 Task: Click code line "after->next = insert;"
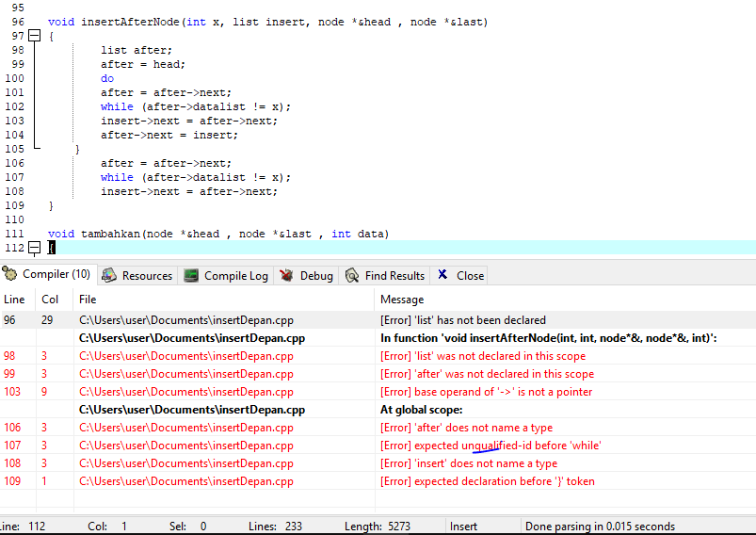click(169, 135)
